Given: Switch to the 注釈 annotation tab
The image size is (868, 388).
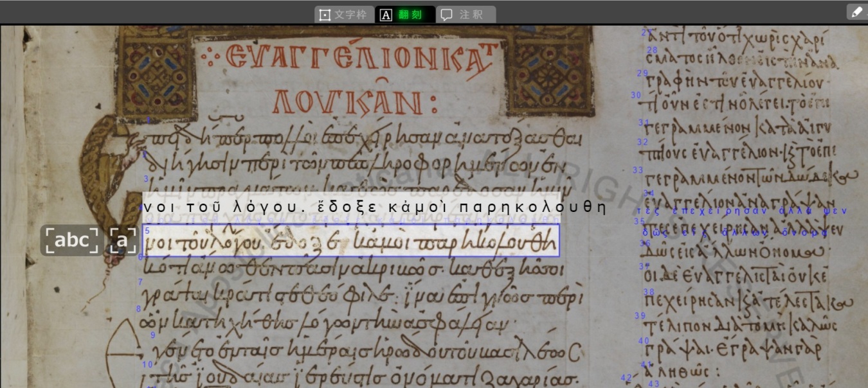Looking at the screenshot, I should coord(467,14).
